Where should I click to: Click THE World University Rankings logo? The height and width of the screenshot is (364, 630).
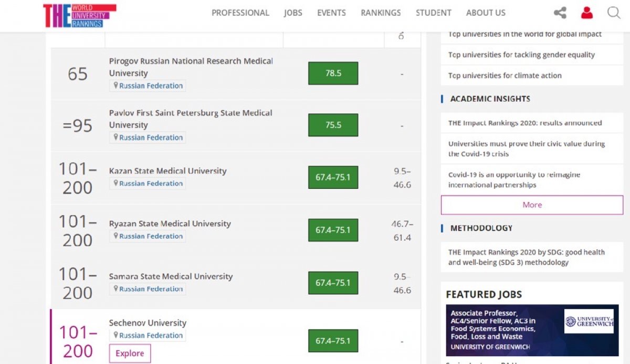[79, 15]
